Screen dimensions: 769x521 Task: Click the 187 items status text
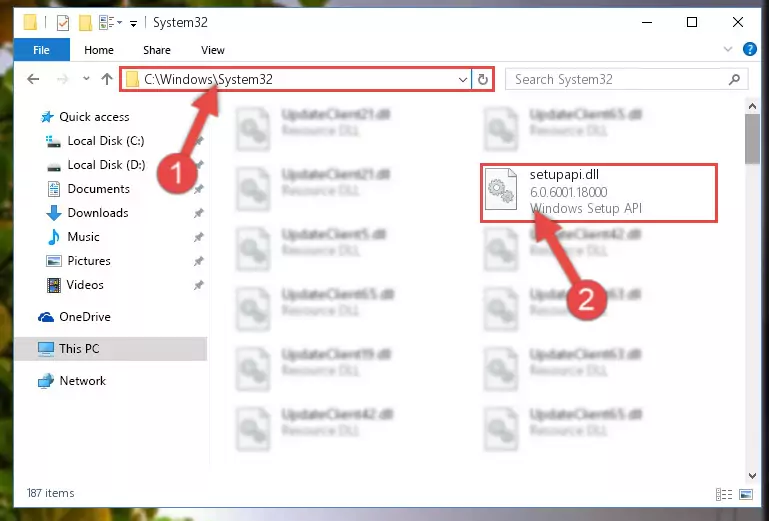click(x=51, y=493)
